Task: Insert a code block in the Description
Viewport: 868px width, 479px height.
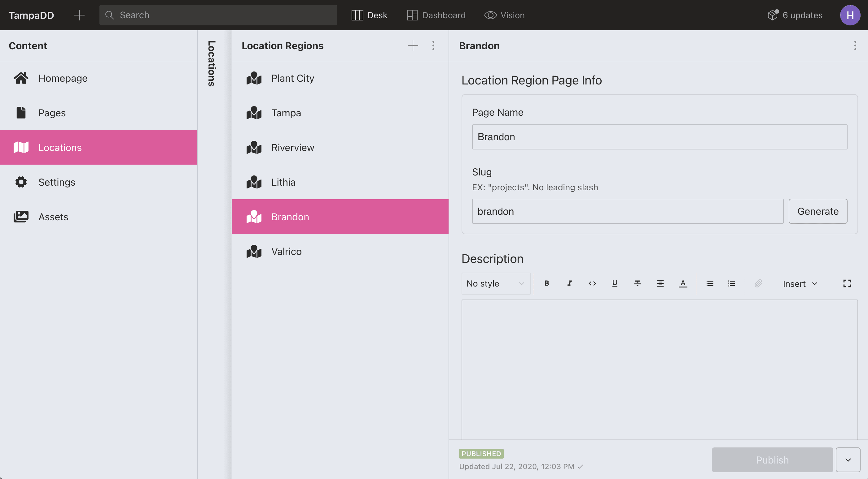Action: pyautogui.click(x=592, y=283)
